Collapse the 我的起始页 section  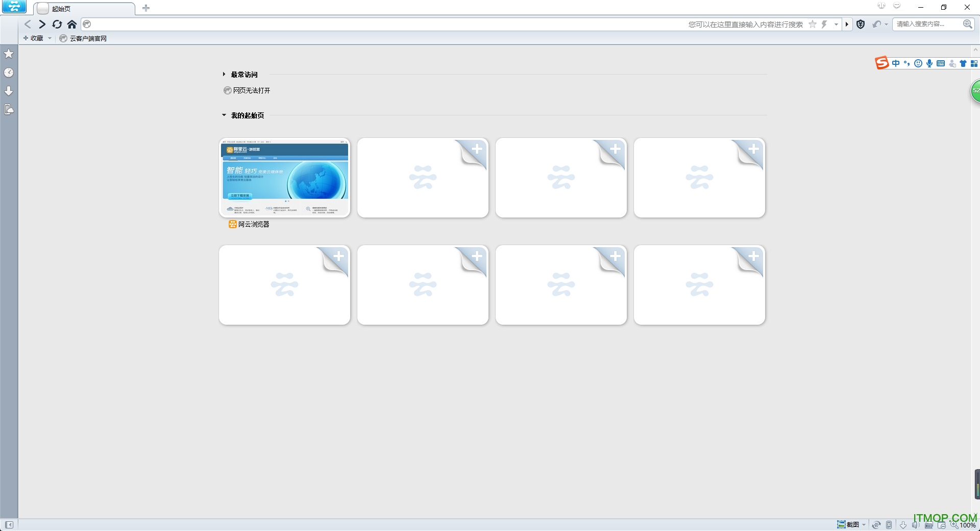click(224, 115)
